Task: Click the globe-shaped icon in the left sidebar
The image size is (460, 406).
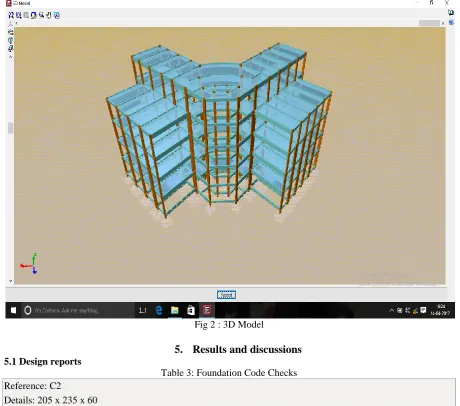Action: click(10, 40)
